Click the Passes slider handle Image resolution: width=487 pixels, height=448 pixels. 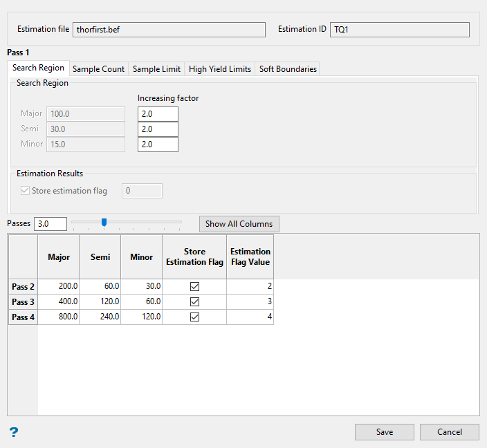coord(104,223)
